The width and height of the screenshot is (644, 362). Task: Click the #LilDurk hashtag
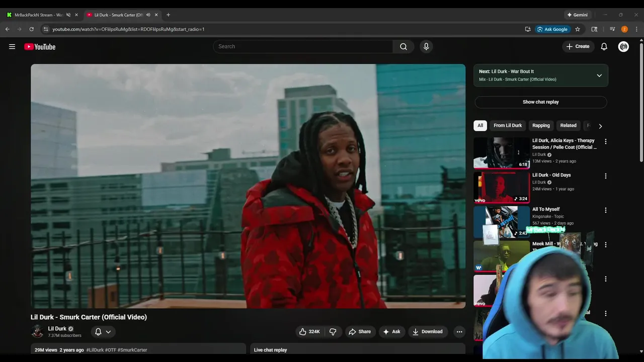point(95,350)
